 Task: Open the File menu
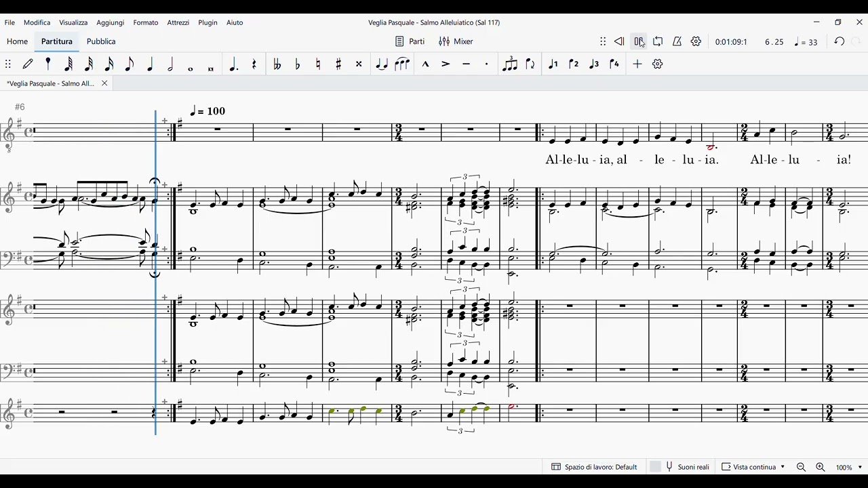[9, 22]
